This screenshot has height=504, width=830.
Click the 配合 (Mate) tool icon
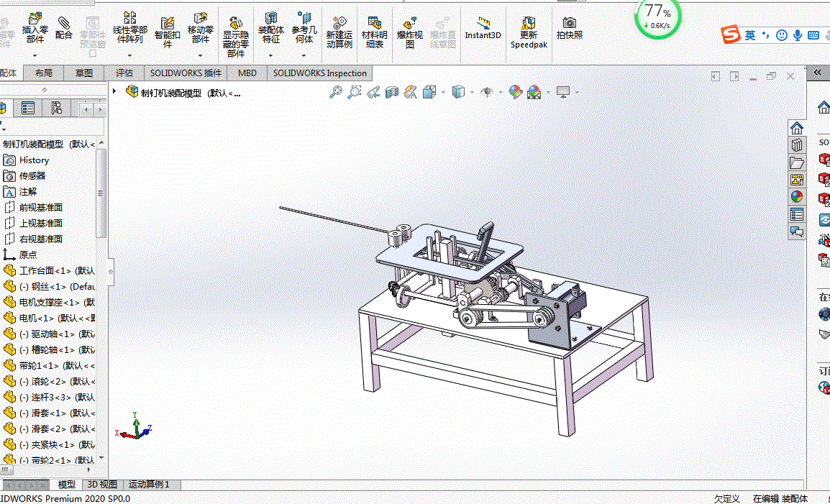[x=63, y=23]
